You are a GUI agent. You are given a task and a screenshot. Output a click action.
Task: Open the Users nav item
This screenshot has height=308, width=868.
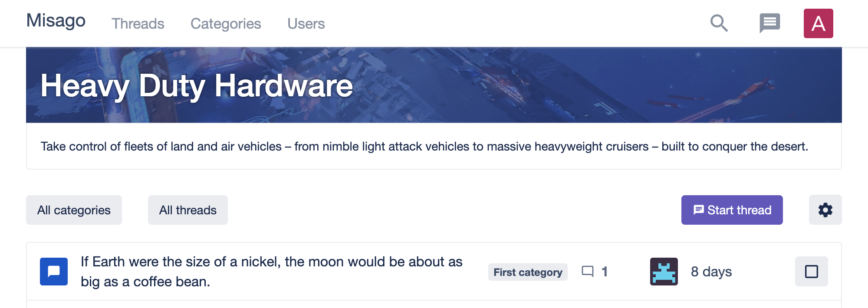(x=306, y=24)
